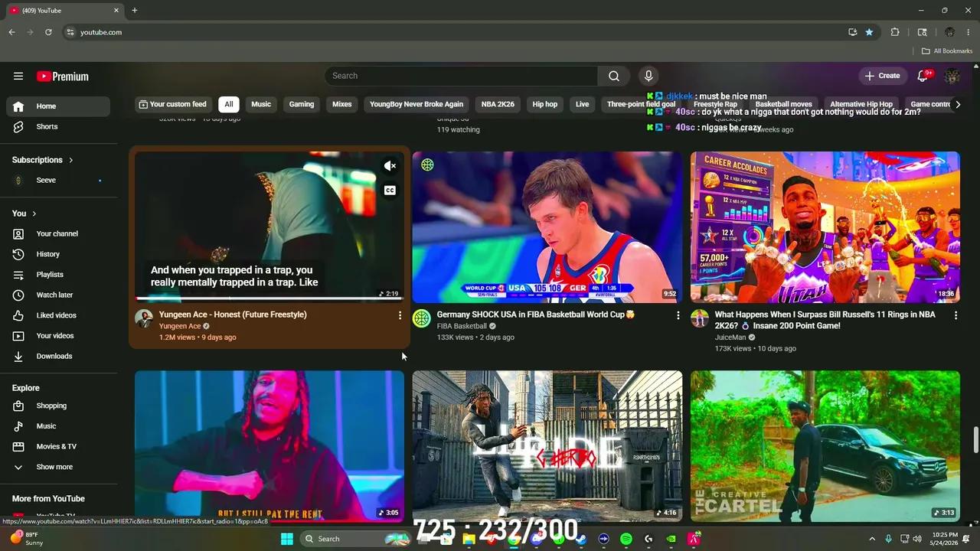Seek on the Yungeen Ace preview progress bar

tap(269, 298)
